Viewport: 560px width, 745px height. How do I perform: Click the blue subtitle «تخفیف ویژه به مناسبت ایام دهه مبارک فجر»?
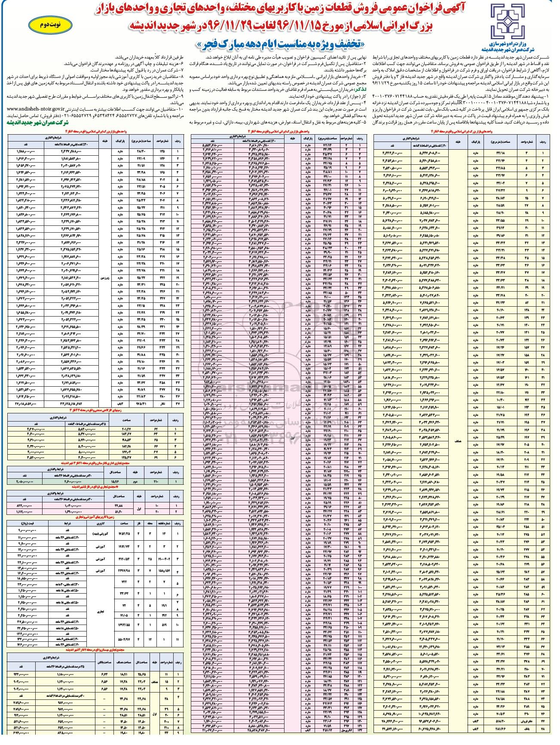281,43
